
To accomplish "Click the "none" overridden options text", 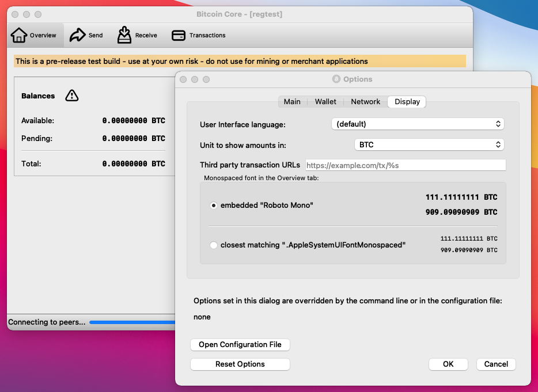I will pyautogui.click(x=202, y=317).
